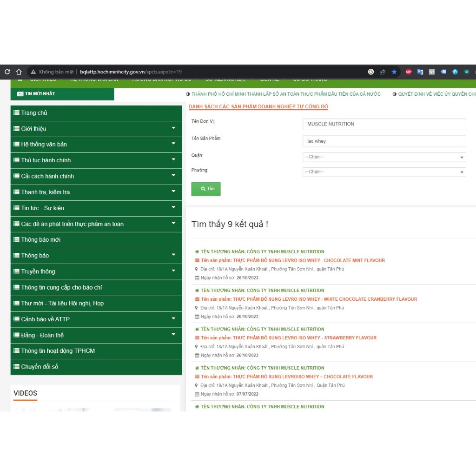This screenshot has height=476, width=476.
Task: Open the Sở An Toàn Thực Phẩm news ticker headline
Action: coord(286,94)
